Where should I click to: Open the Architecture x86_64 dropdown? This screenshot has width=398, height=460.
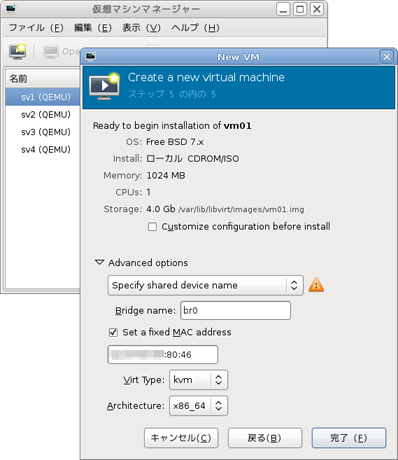point(198,406)
